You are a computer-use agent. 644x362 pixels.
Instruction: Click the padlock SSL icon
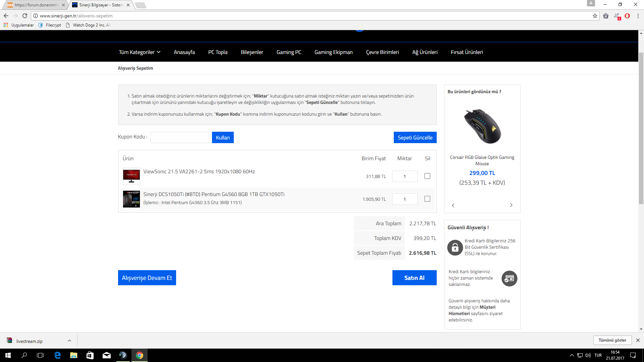(455, 247)
